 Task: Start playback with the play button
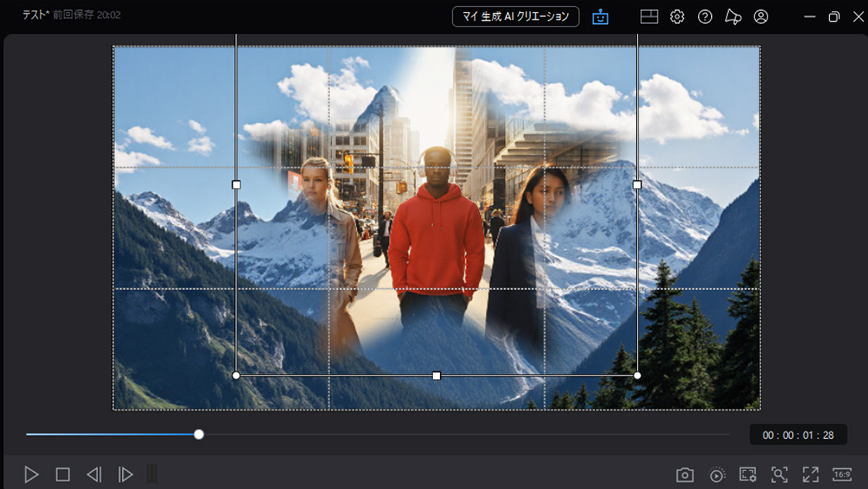(x=30, y=474)
